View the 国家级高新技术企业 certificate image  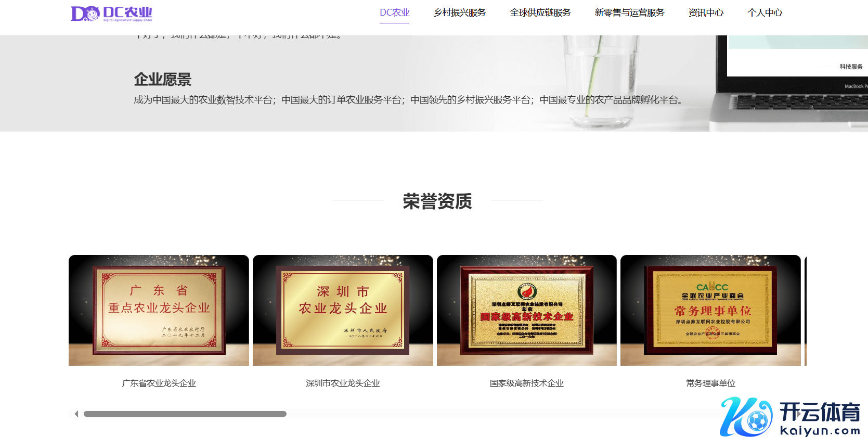point(526,310)
